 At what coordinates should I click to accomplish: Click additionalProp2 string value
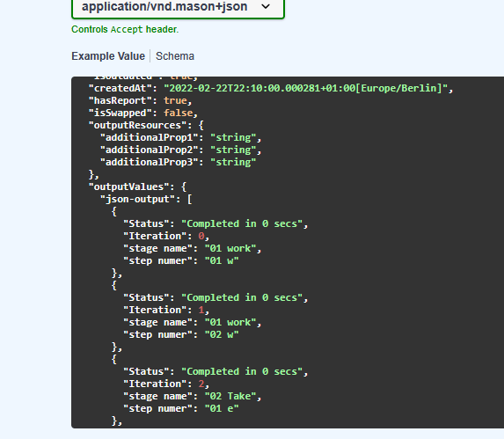pyautogui.click(x=233, y=150)
